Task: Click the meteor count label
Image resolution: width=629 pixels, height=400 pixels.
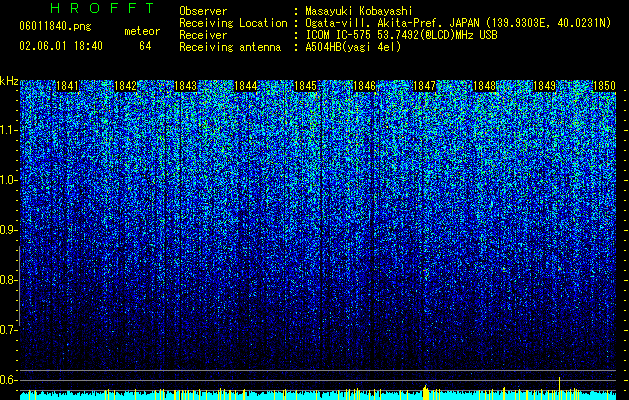Action: [142, 31]
